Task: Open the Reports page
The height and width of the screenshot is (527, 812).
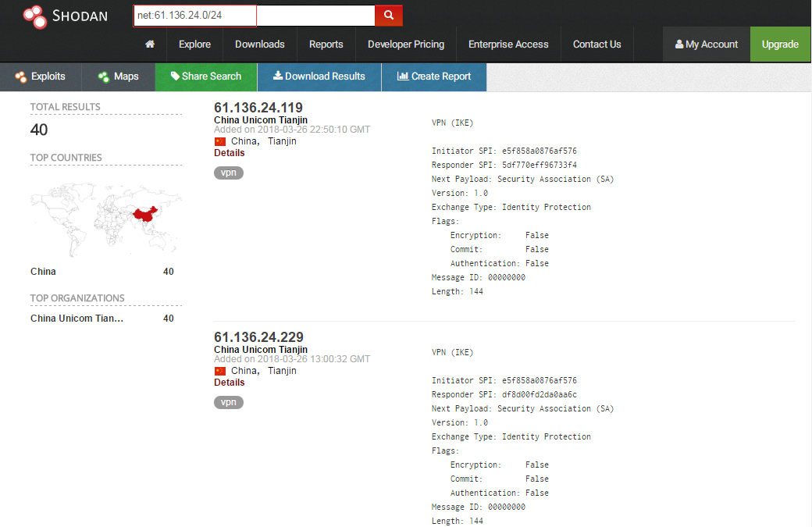Action: click(326, 44)
